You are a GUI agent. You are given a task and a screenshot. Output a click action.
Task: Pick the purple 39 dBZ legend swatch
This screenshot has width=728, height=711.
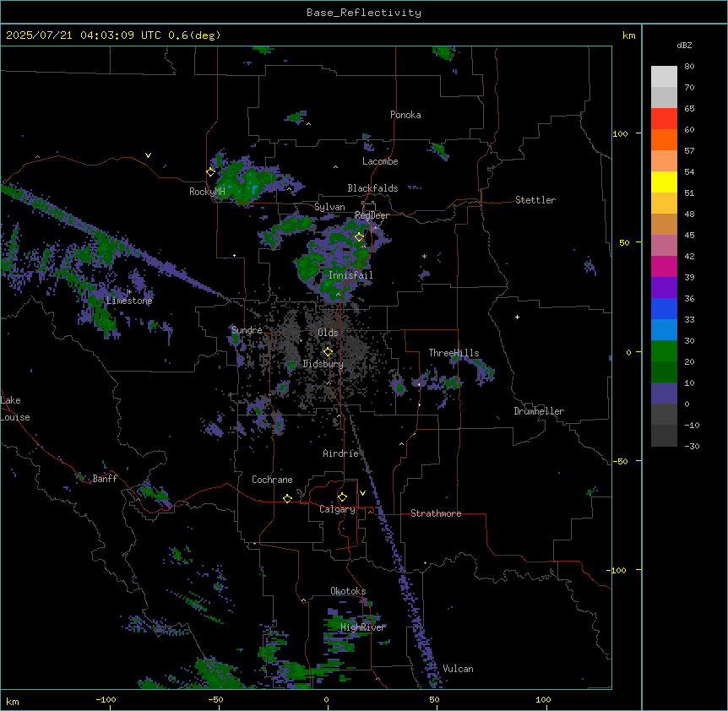[664, 287]
